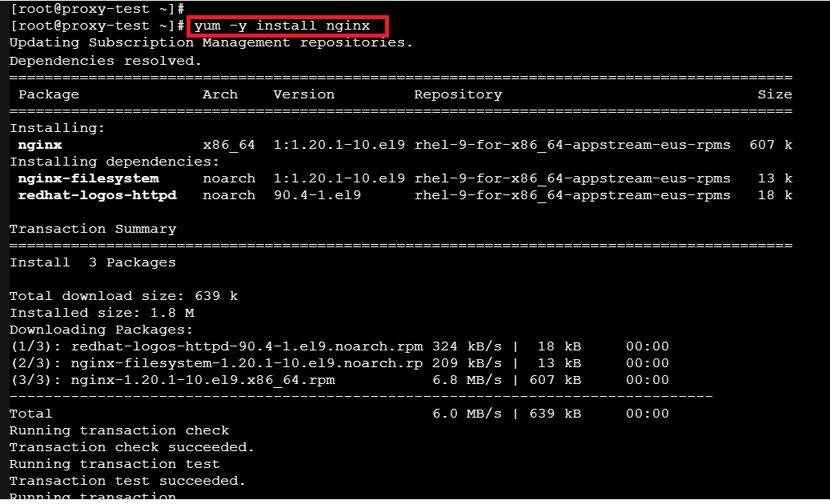Click the highlighted yum -y install nginx command
The height and width of the screenshot is (504, 830).
point(287,26)
